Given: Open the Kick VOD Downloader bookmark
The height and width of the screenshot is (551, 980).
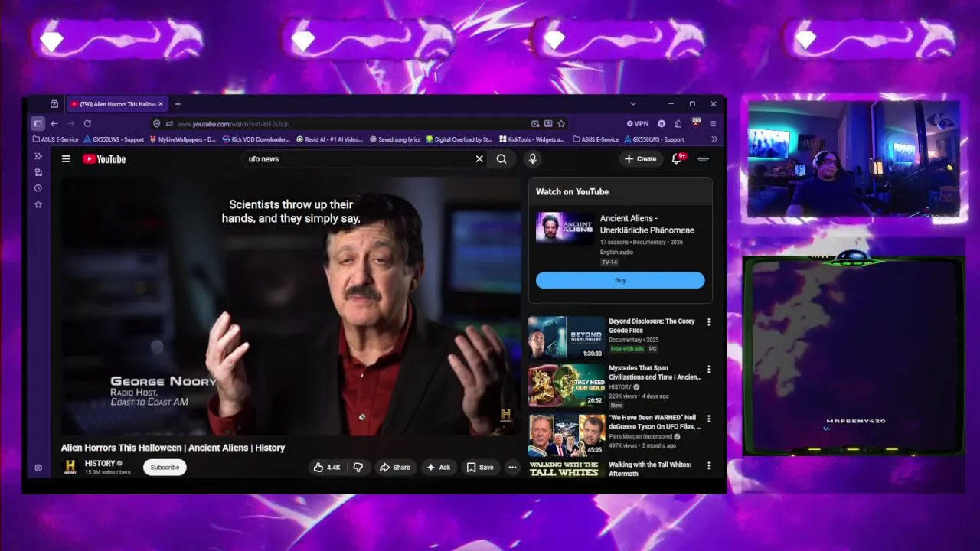Looking at the screenshot, I should click(x=256, y=139).
